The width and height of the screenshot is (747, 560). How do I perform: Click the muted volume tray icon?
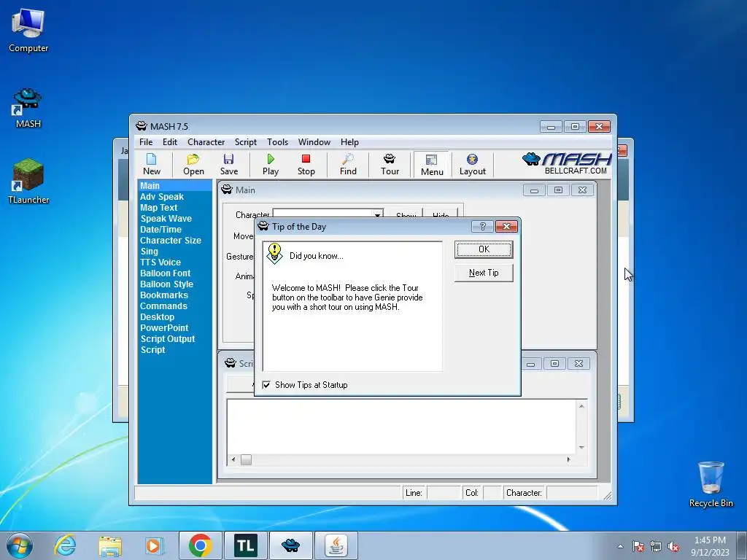(673, 546)
